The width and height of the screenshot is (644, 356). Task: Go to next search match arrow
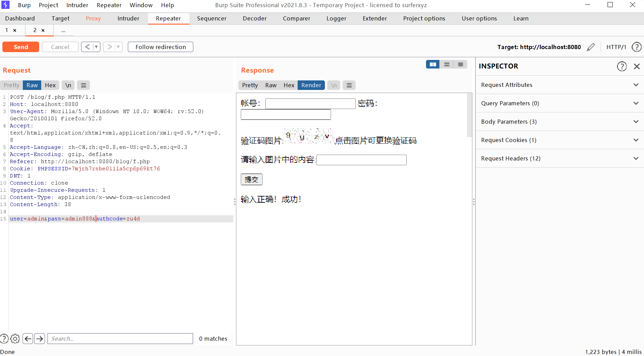tap(40, 339)
